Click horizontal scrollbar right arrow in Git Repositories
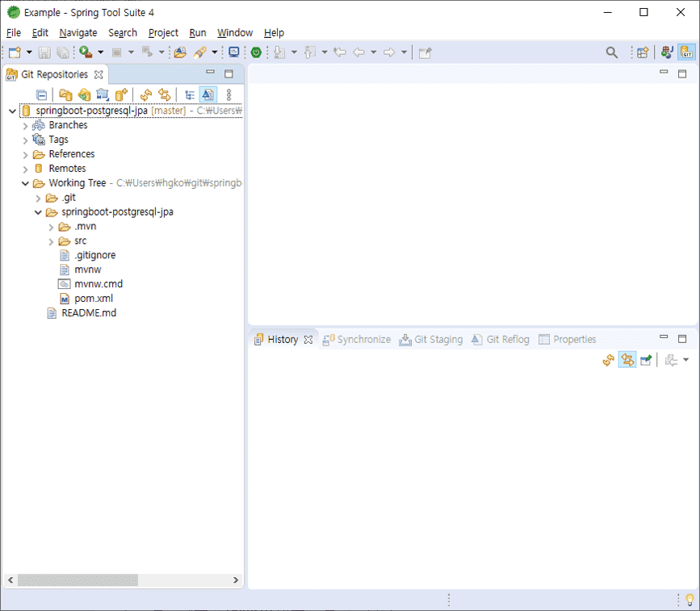The height and width of the screenshot is (611, 700). (x=236, y=580)
